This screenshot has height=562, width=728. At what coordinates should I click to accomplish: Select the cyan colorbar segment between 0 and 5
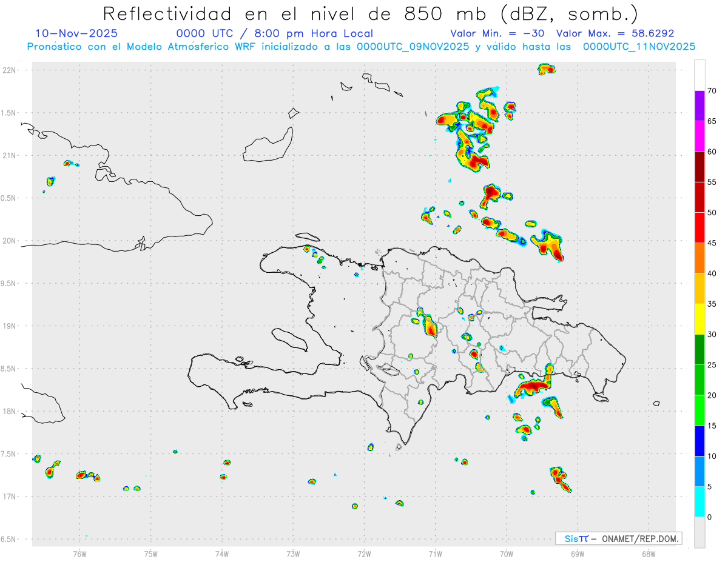699,502
